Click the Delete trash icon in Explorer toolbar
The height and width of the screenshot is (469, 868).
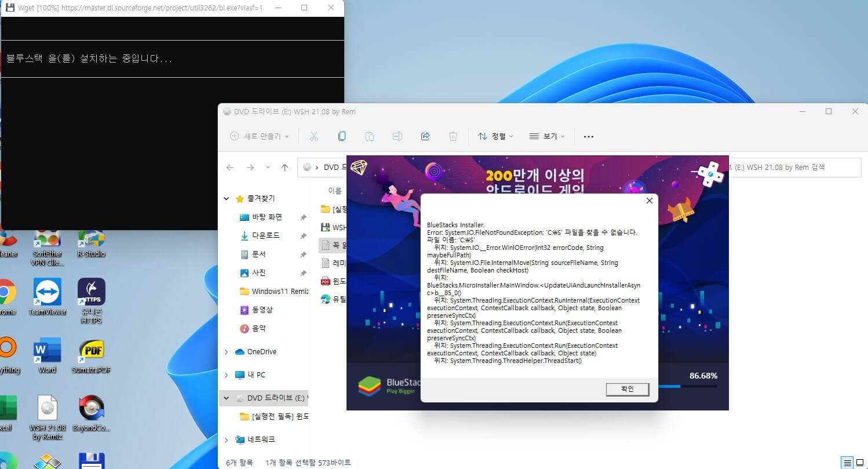(453, 136)
